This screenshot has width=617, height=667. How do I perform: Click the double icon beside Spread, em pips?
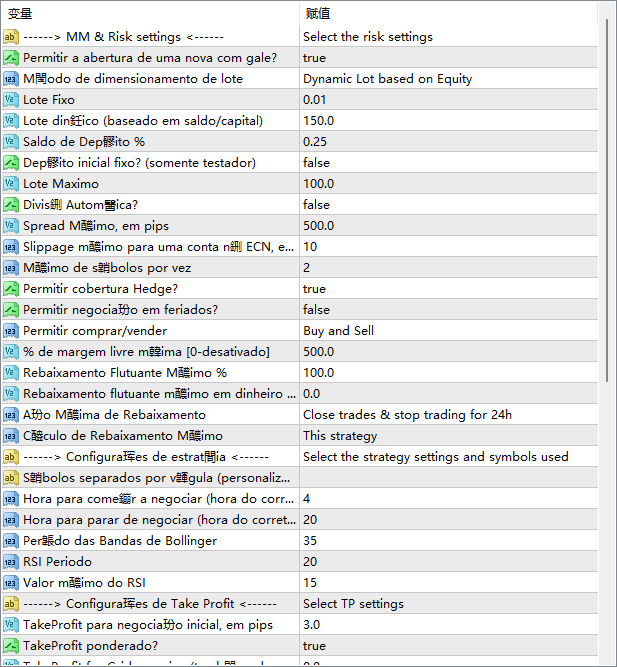tap(11, 226)
